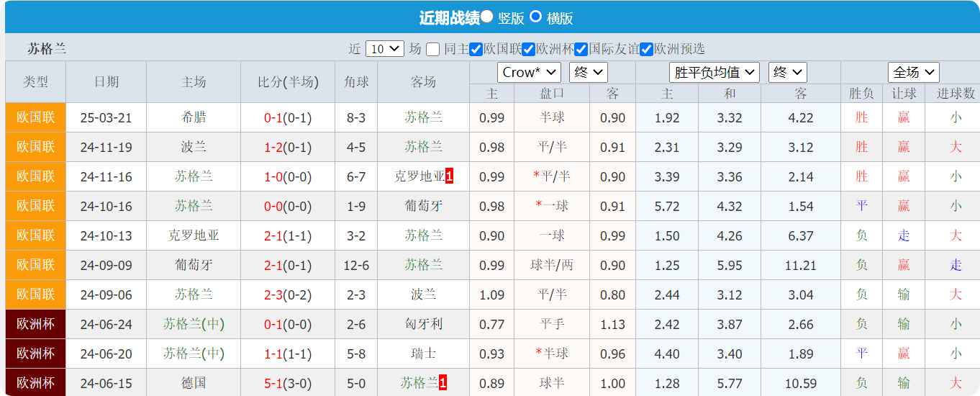Uncheck the 国际友谊 filter checkbox

tap(581, 50)
